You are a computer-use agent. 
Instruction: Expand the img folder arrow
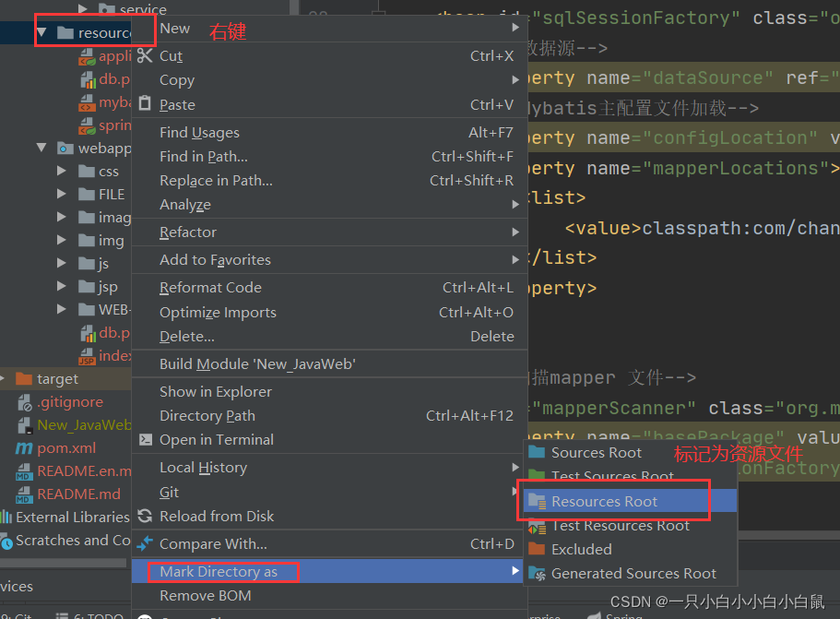point(62,240)
